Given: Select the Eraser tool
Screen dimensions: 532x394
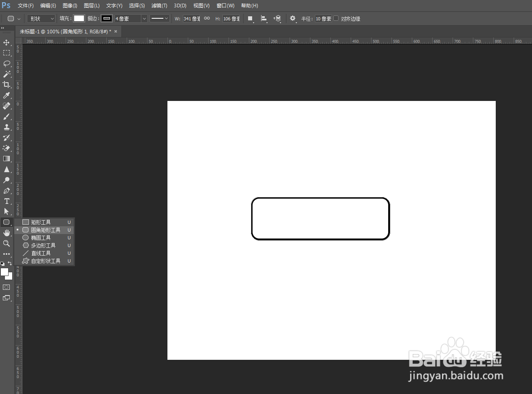Looking at the screenshot, I should coord(7,148).
